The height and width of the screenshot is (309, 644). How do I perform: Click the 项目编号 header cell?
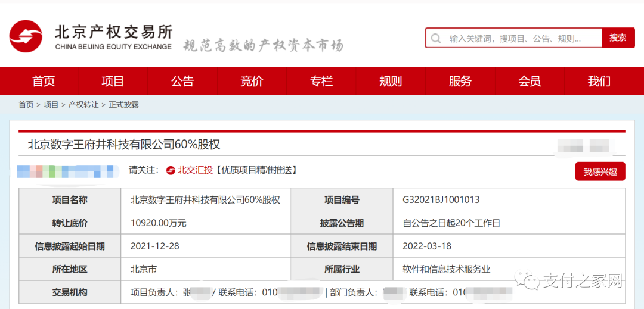[342, 200]
